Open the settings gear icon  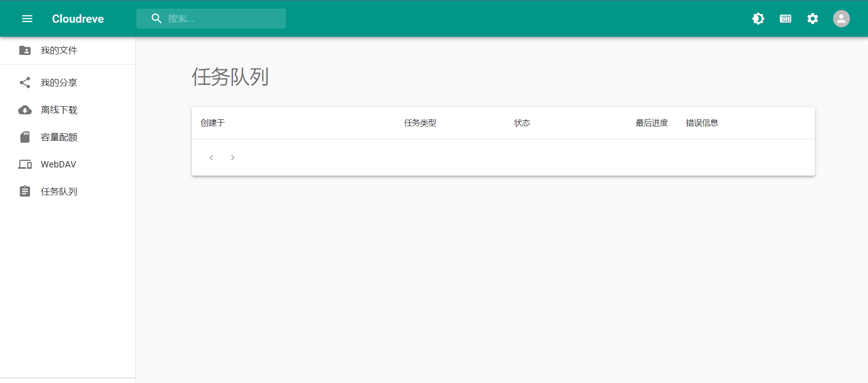[813, 19]
